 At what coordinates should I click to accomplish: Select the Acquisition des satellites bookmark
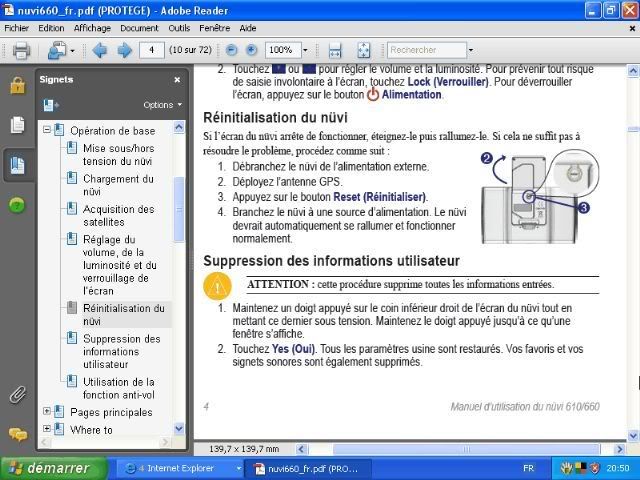pyautogui.click(x=119, y=216)
